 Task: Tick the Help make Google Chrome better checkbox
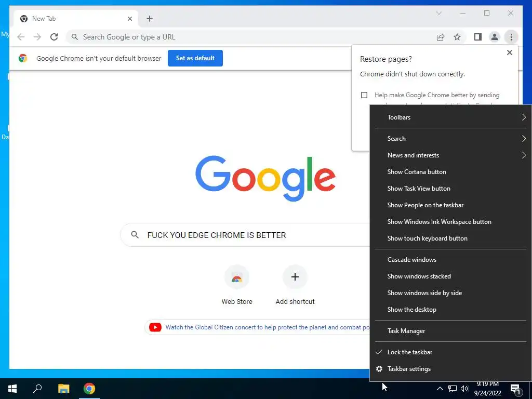364,95
